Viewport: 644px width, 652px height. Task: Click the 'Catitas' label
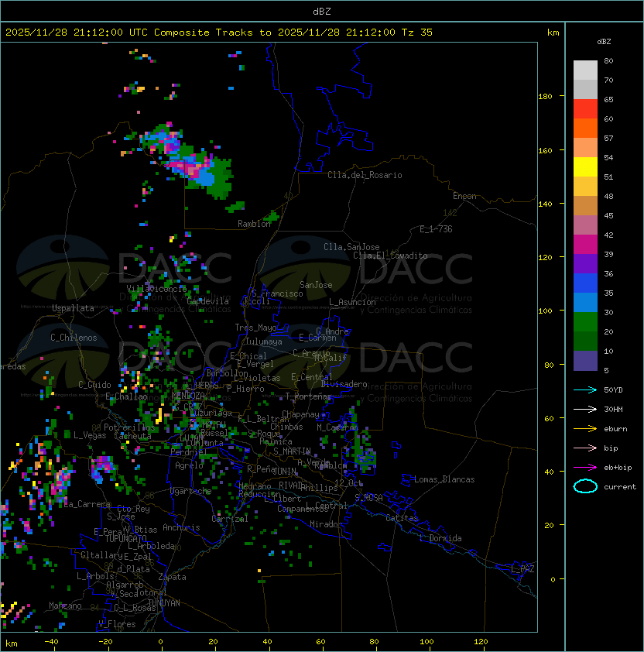402,518
